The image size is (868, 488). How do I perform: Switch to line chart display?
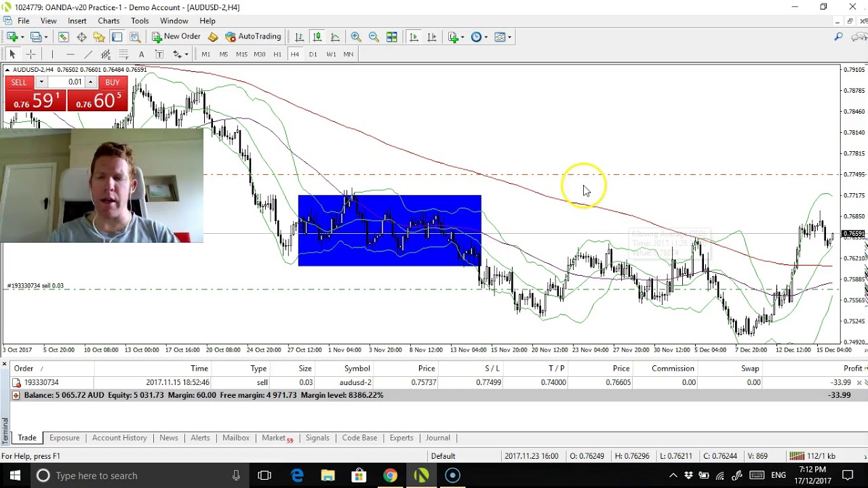[x=335, y=37]
